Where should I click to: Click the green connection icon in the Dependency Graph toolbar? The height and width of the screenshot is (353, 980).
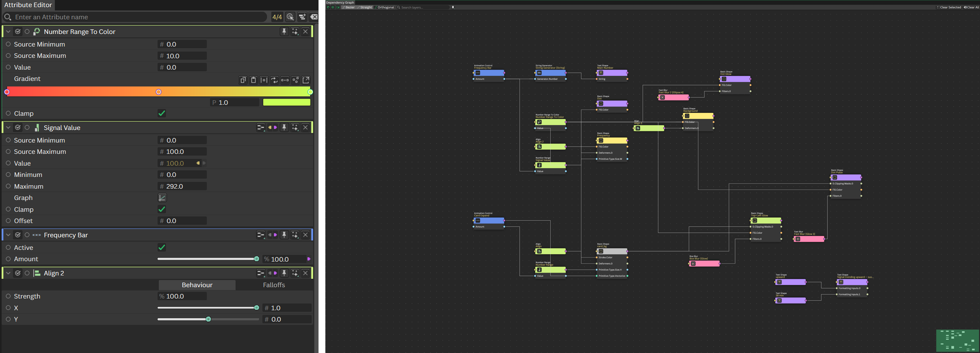click(328, 7)
